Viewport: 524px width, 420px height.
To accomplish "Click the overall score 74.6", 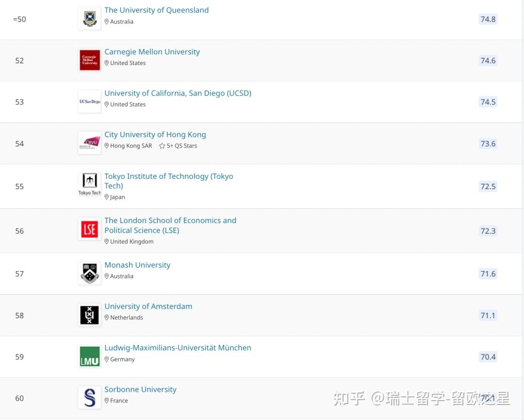I will [488, 61].
